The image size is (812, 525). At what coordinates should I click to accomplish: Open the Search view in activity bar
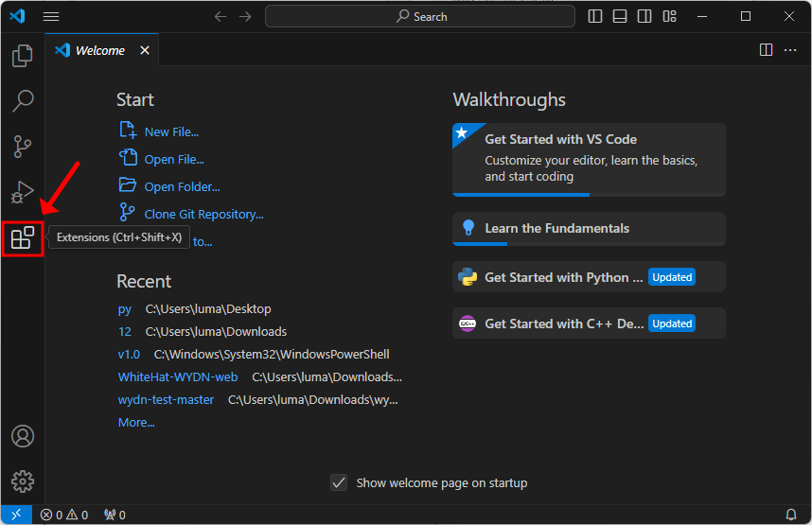[x=23, y=100]
